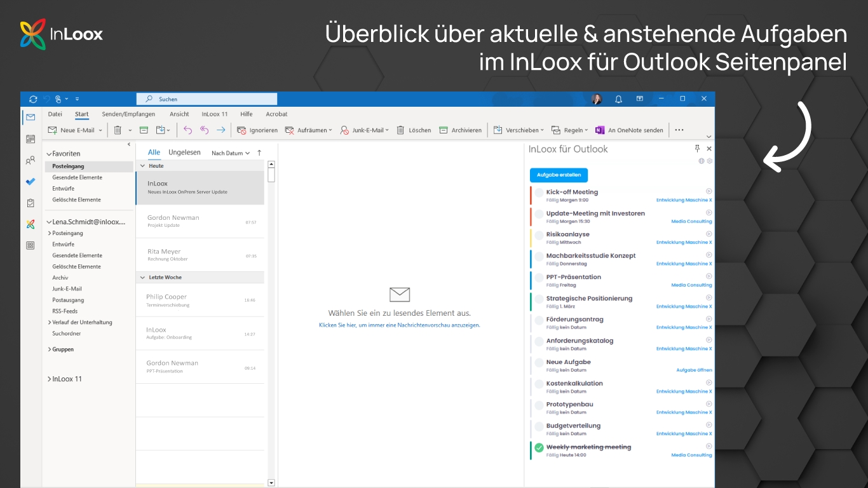Click the Aufgabe erstellen button

coord(559,175)
